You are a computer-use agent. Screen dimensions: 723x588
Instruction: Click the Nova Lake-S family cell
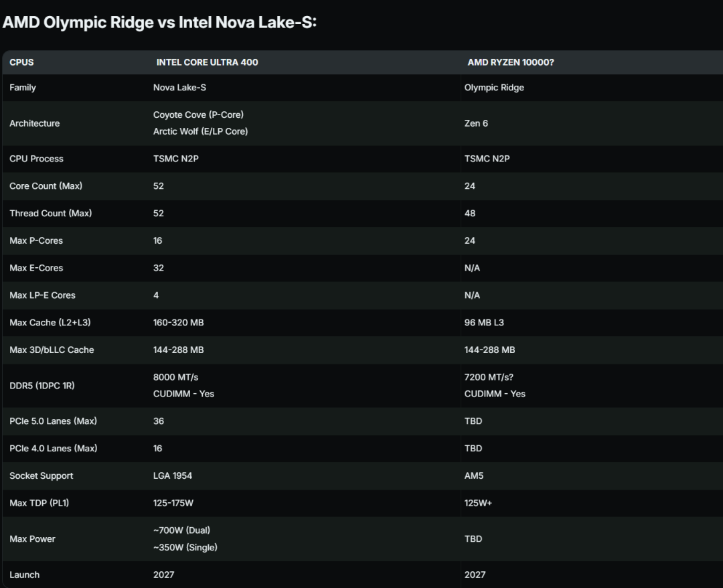click(x=180, y=88)
